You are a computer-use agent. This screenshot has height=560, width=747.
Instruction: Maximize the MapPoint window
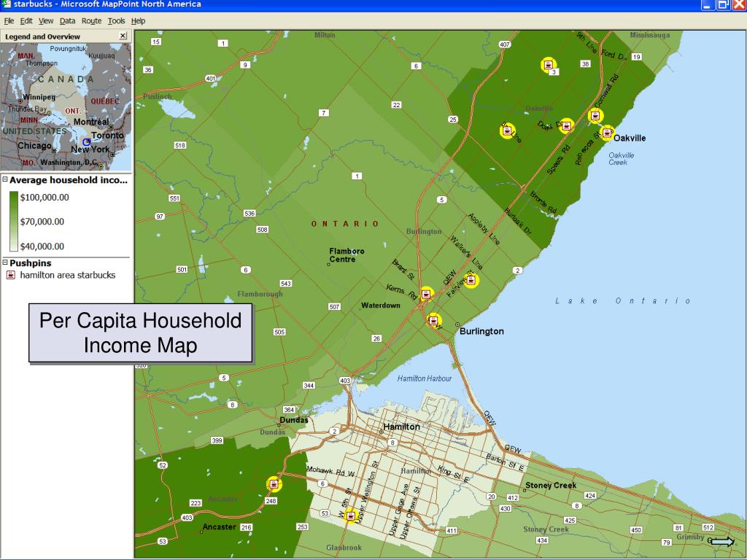click(x=723, y=4)
